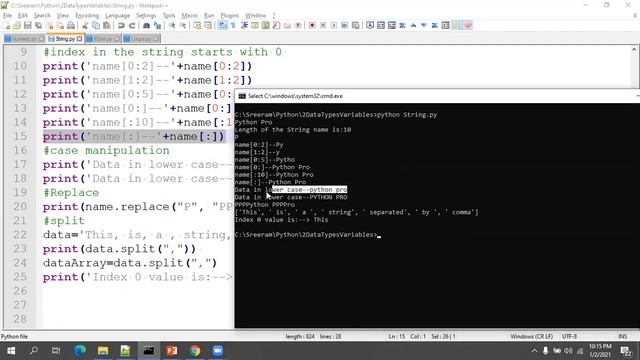Cut the selection with the scissors icon
The height and width of the screenshot is (360, 640).
point(85,25)
